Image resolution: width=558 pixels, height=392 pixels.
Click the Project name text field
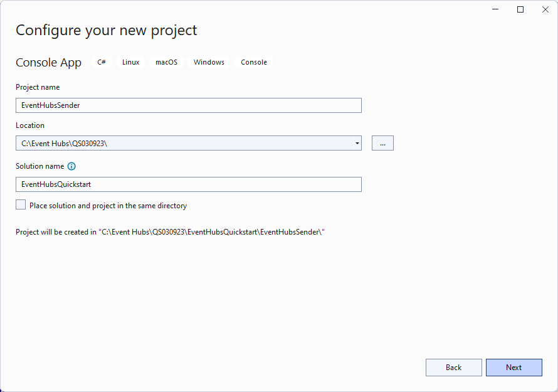188,105
